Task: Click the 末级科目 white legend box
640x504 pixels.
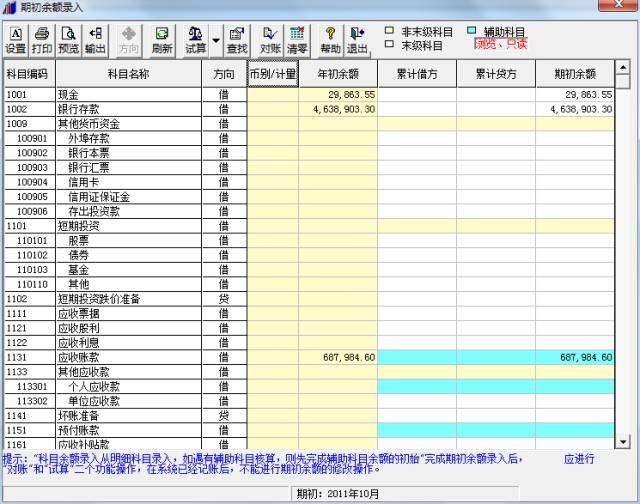Action: tap(390, 44)
